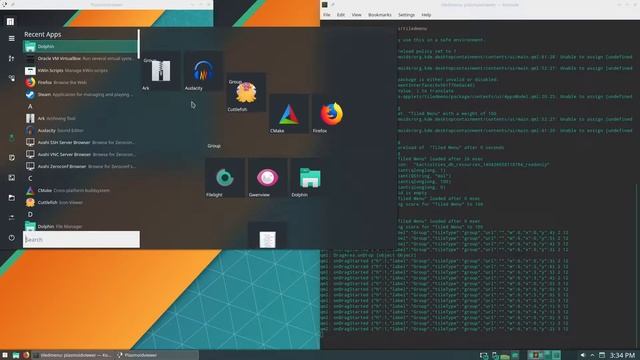This screenshot has width=640, height=360.
Task: Launch Oracle VM VirtualBox from Recent Apps
Action: tap(80, 58)
